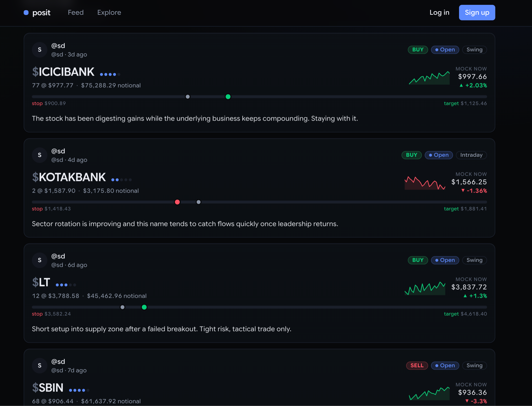Click the conviction dots beside ICICIBANK

(x=110, y=74)
